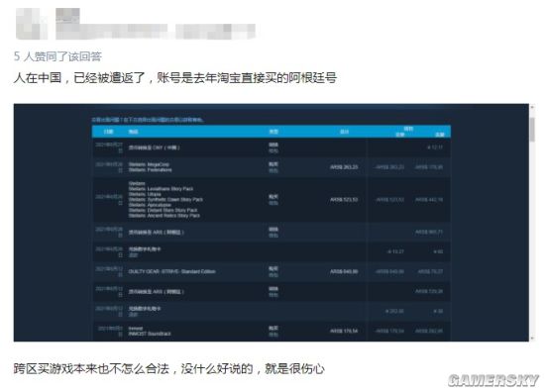This screenshot has width=545, height=392.
Task: Select the 'Stellaris: Distant Stars Story Pack' entry
Action: pos(163,210)
